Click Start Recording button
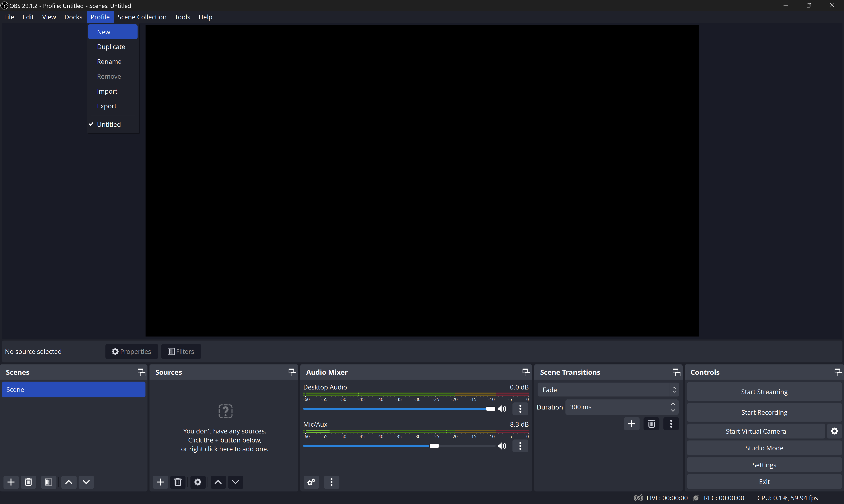Image resolution: width=844 pixels, height=504 pixels. click(x=764, y=412)
